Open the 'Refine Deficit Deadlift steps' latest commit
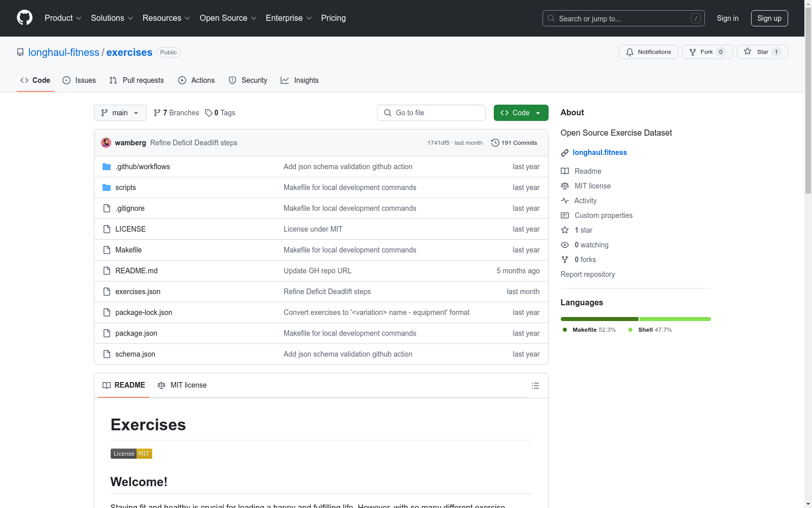 (x=194, y=143)
